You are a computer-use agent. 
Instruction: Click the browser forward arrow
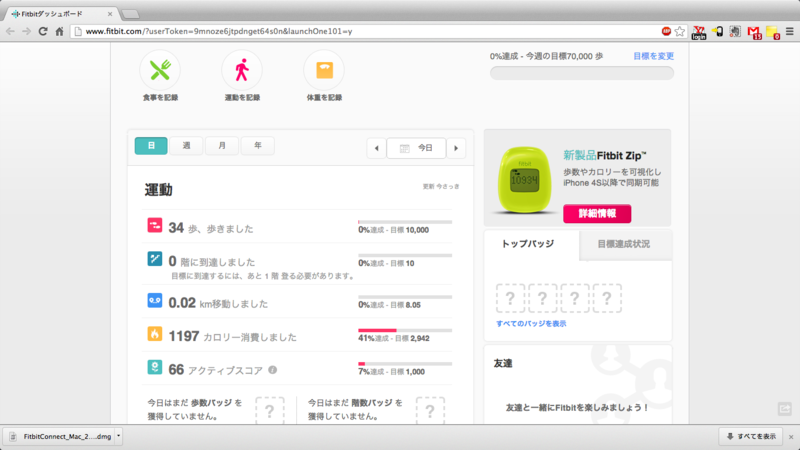click(26, 32)
